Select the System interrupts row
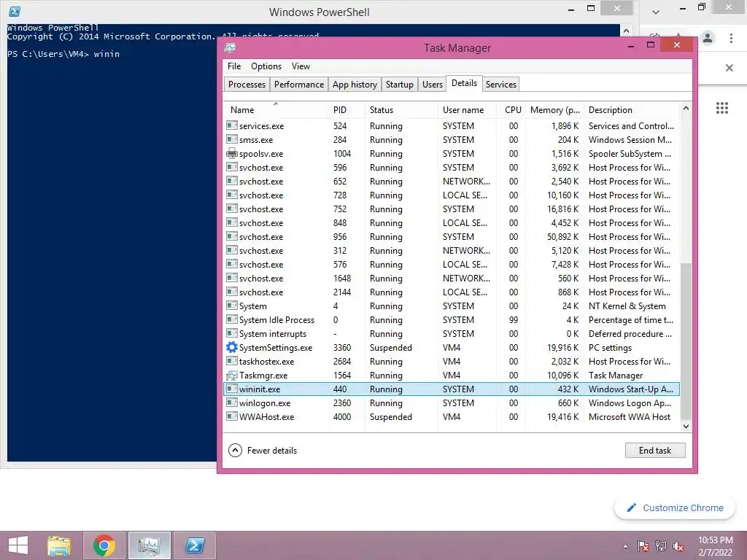The image size is (747, 560). click(x=452, y=334)
